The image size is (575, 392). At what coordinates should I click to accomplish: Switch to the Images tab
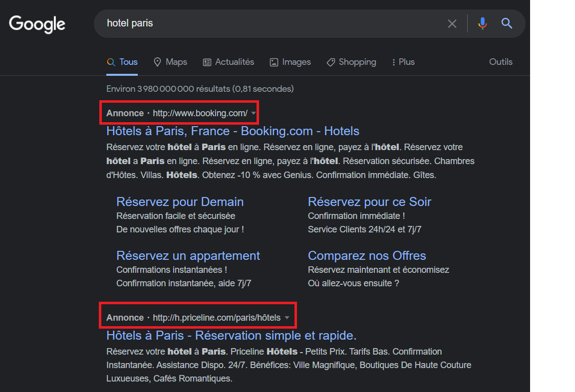(x=290, y=62)
